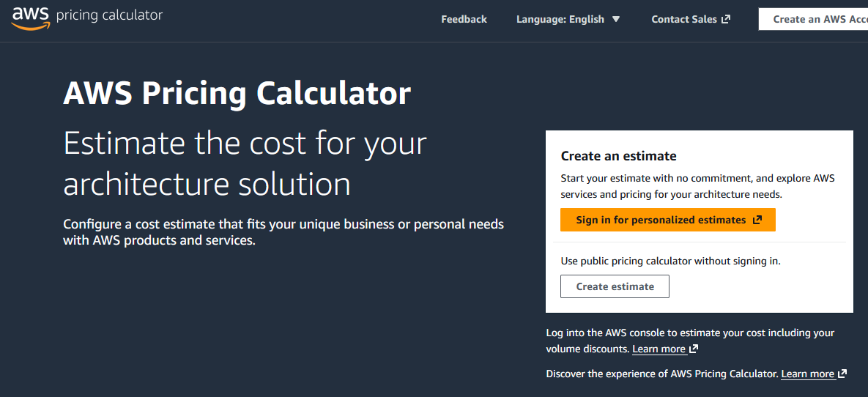Click the 'Create an estimate' card heading

(618, 156)
